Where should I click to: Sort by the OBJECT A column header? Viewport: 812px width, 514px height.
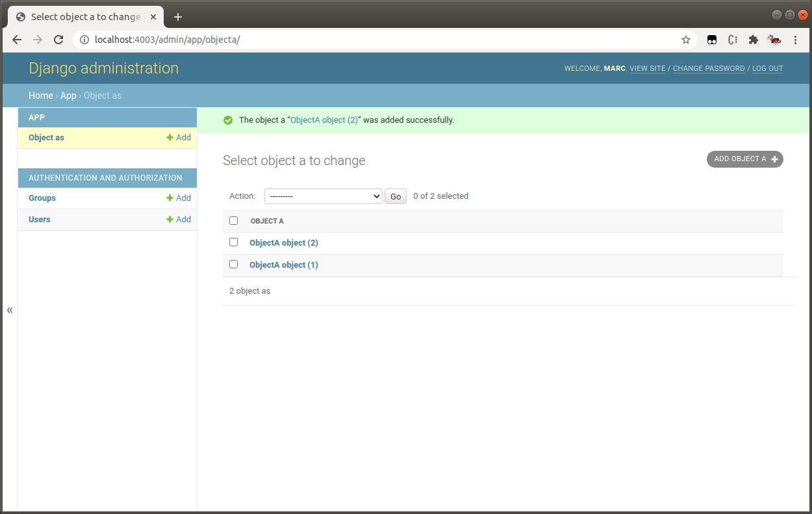267,222
